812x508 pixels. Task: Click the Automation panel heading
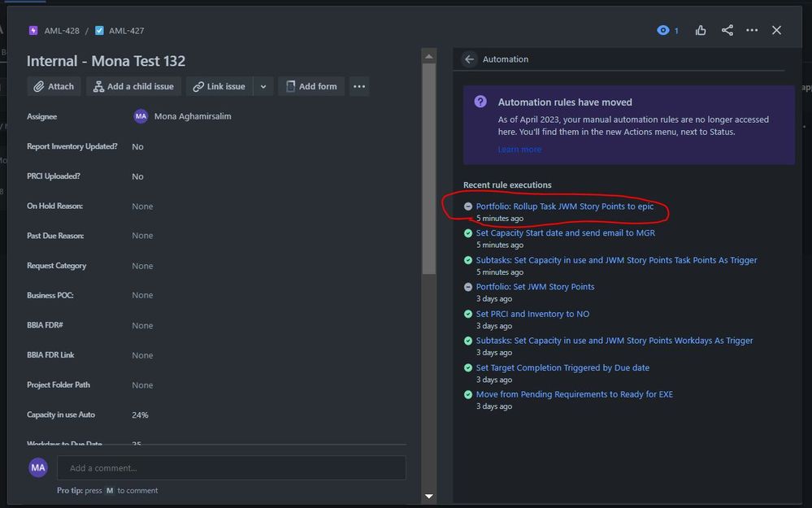[x=506, y=59]
